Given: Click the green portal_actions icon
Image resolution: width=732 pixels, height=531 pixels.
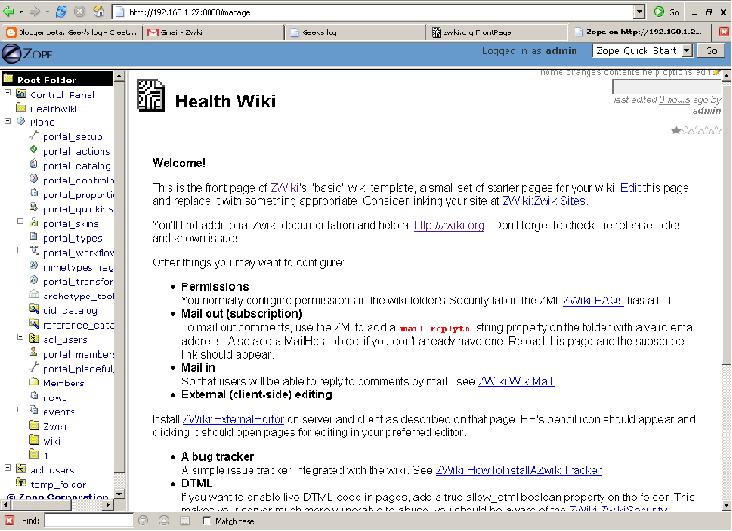Looking at the screenshot, I should [x=34, y=150].
